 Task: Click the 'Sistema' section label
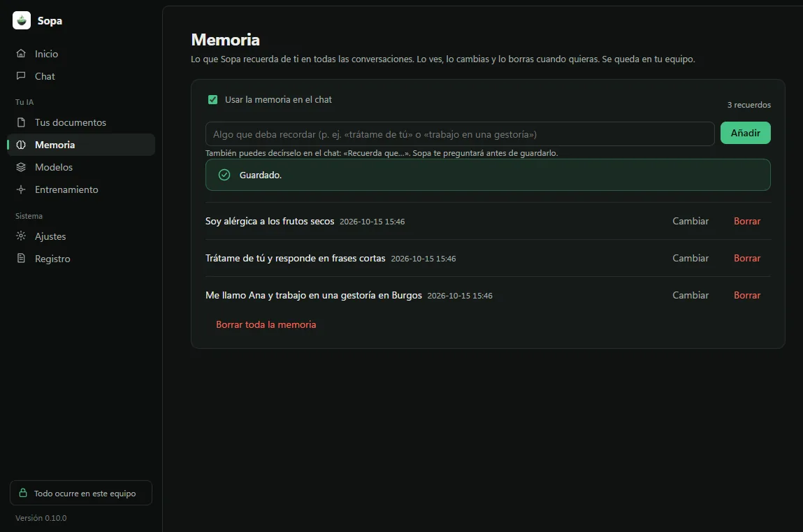pos(29,216)
